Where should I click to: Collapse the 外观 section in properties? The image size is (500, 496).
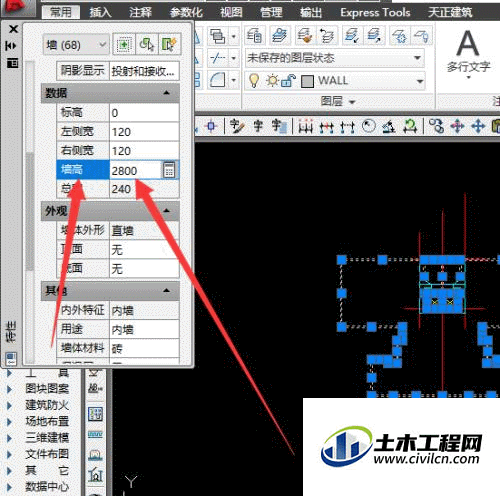pyautogui.click(x=167, y=210)
